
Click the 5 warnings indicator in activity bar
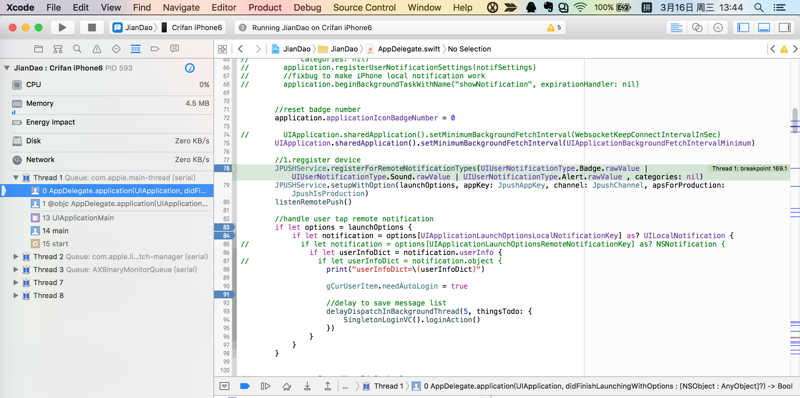pyautogui.click(x=554, y=28)
